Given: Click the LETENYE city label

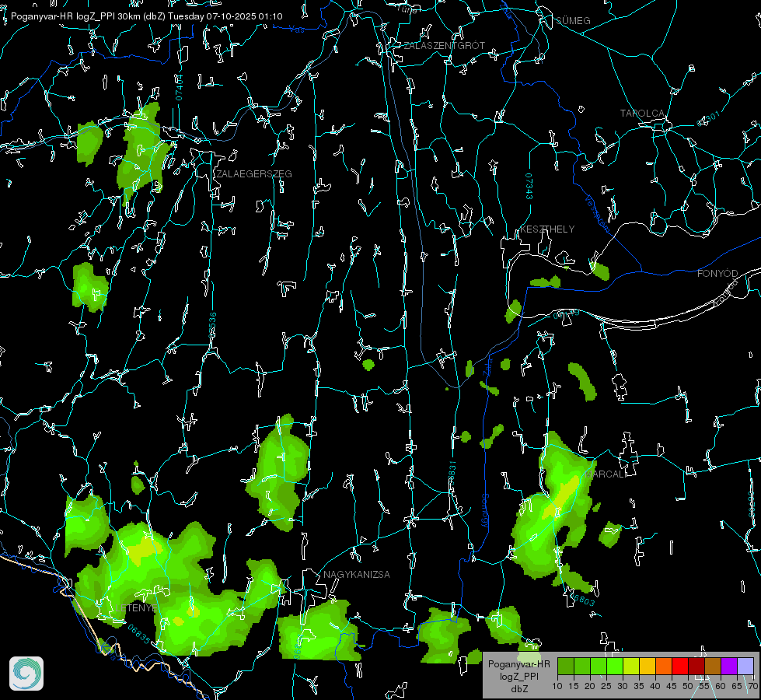Looking at the screenshot, I should [x=136, y=608].
